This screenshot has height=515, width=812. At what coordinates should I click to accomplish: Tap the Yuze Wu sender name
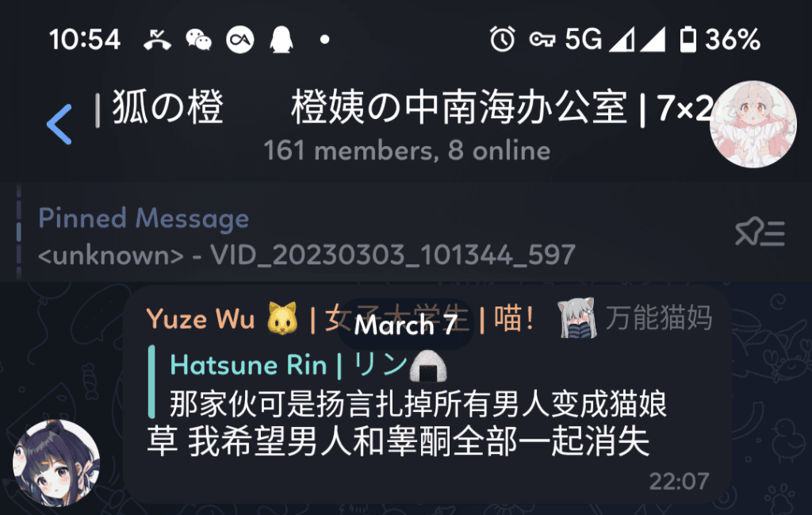(x=201, y=319)
